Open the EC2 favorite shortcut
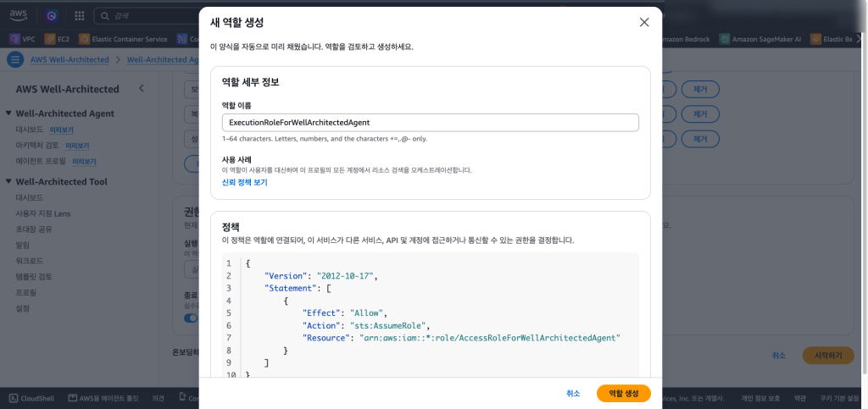Viewport: 868px width, 409px height. click(57, 39)
